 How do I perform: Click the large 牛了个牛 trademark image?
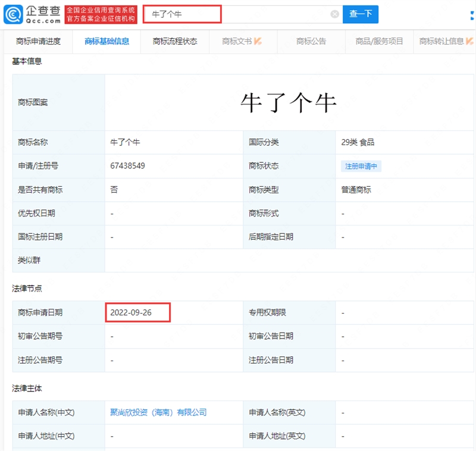[x=289, y=103]
